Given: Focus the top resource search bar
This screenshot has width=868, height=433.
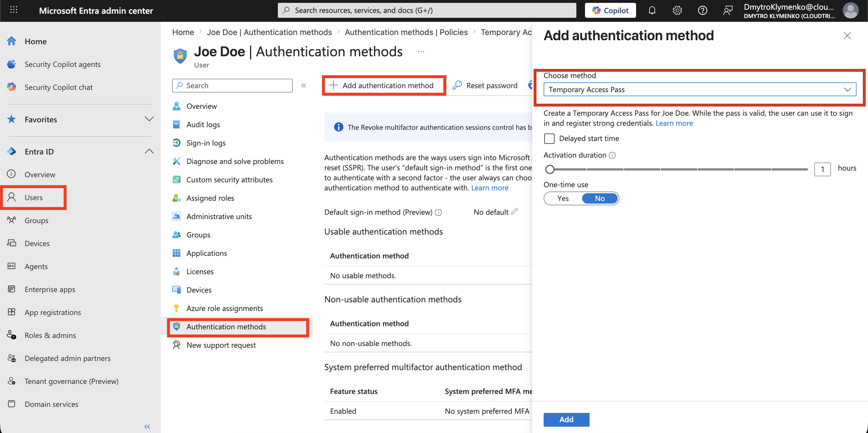Looking at the screenshot, I should click(x=427, y=10).
